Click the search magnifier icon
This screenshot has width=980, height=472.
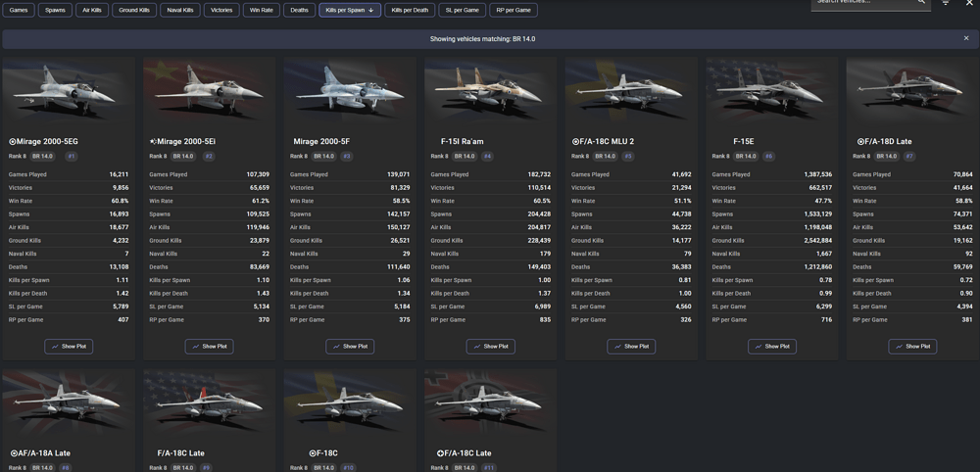920,2
